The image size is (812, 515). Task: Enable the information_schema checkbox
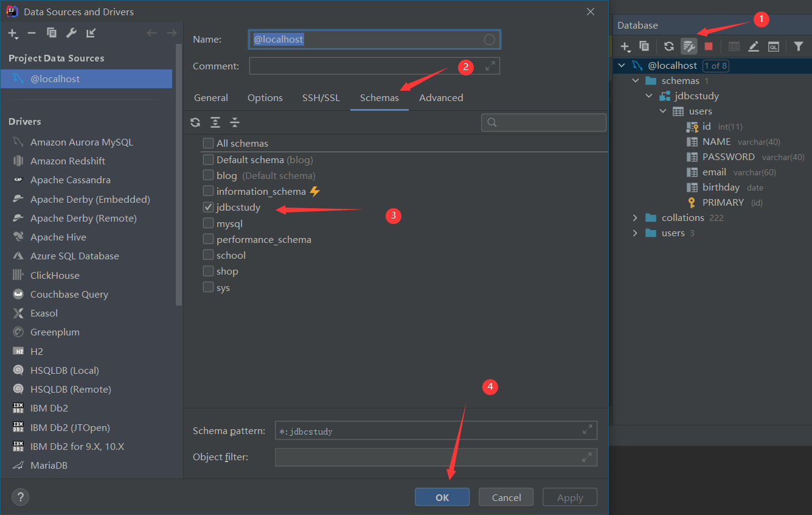point(208,191)
